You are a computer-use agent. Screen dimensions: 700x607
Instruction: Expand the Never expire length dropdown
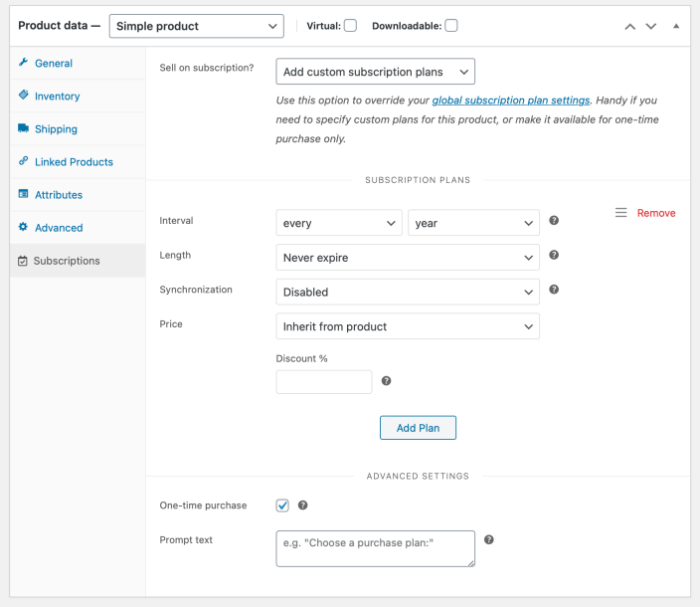tap(407, 258)
